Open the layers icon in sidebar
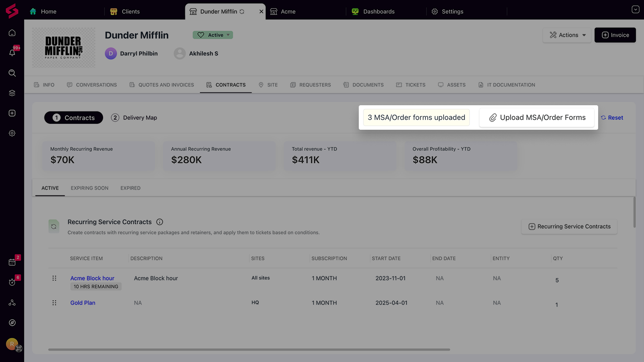The height and width of the screenshot is (362, 644). tap(12, 93)
